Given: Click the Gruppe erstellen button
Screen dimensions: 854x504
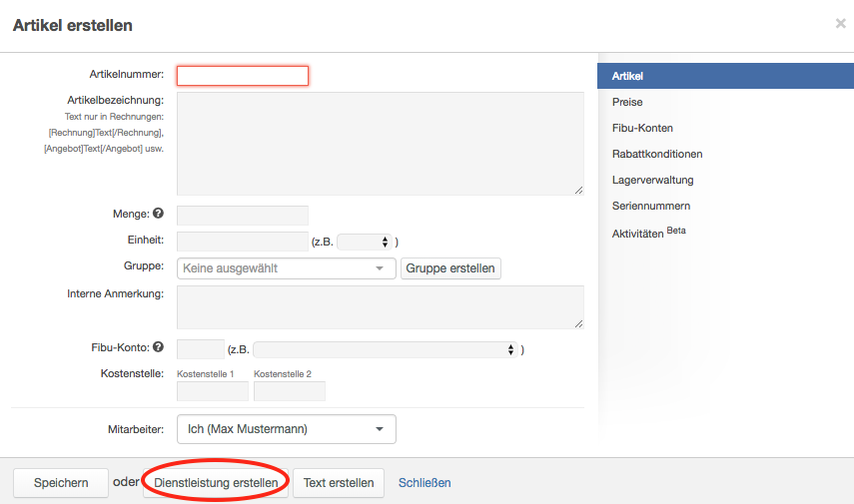Looking at the screenshot, I should 450,268.
